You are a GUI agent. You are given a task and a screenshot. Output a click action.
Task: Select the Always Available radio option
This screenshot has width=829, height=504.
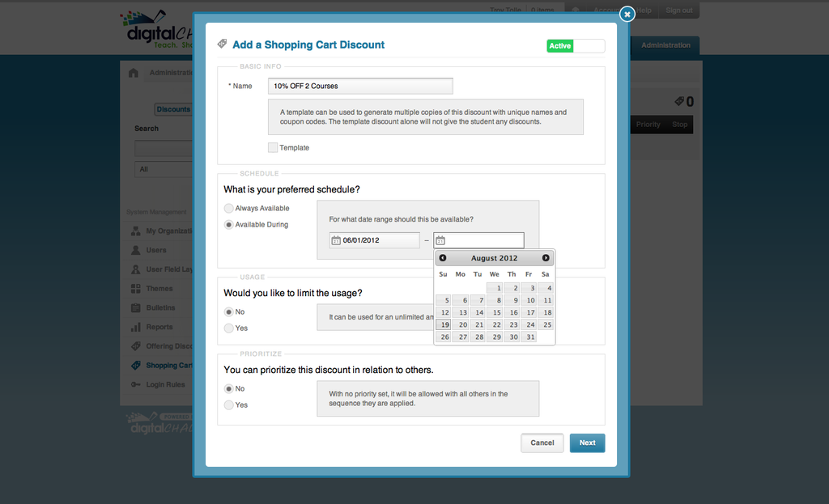(x=229, y=209)
